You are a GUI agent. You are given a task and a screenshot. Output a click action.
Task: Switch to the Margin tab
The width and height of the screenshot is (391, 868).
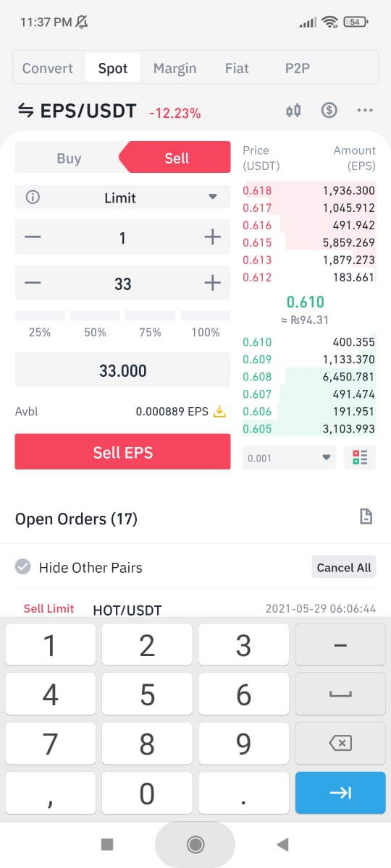coord(175,69)
